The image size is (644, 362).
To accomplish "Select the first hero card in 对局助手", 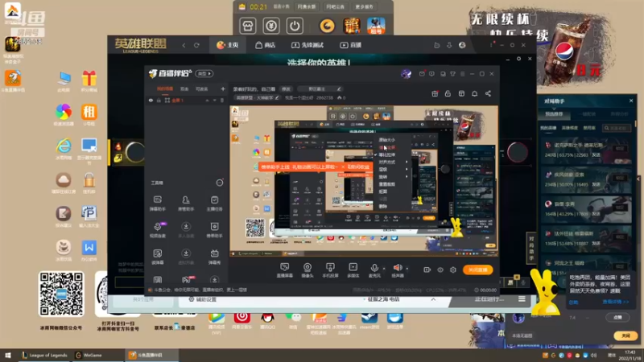I will [x=586, y=150].
